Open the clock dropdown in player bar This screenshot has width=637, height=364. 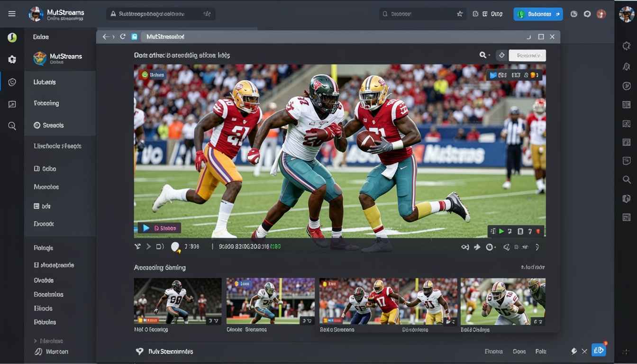point(491,247)
